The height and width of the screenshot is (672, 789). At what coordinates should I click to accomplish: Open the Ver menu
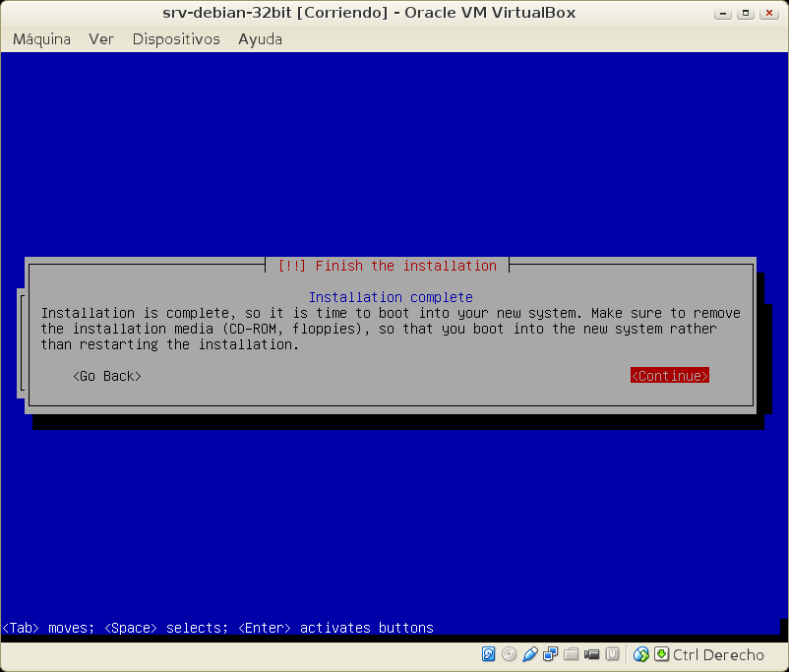click(101, 39)
